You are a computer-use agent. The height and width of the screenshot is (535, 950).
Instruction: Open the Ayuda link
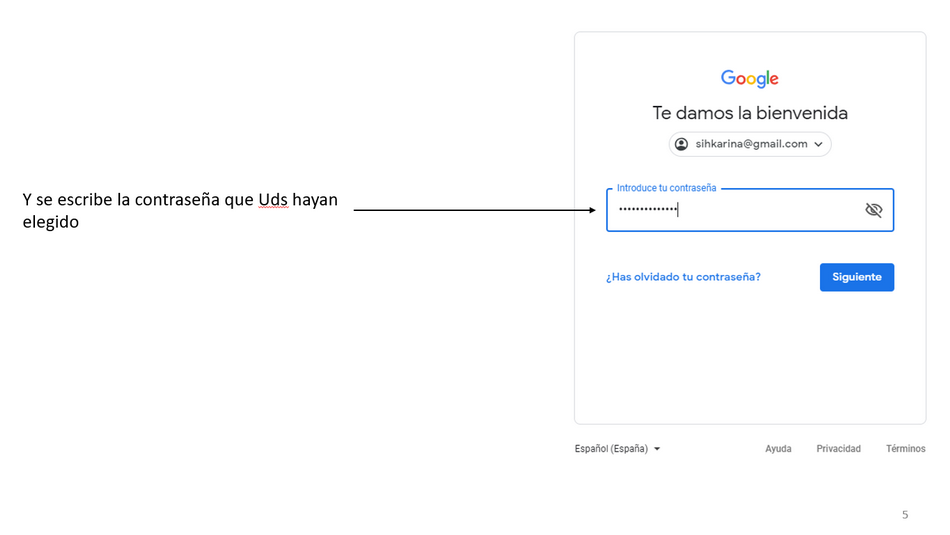tap(778, 449)
